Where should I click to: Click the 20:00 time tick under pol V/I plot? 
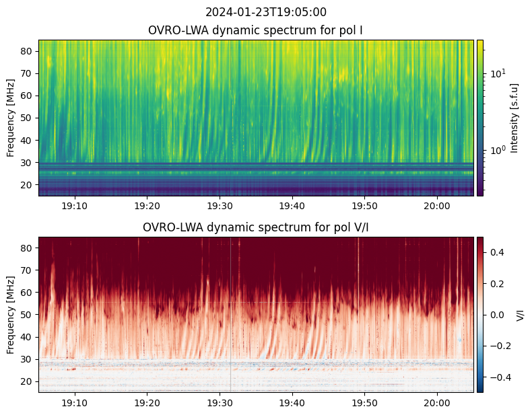(x=437, y=403)
